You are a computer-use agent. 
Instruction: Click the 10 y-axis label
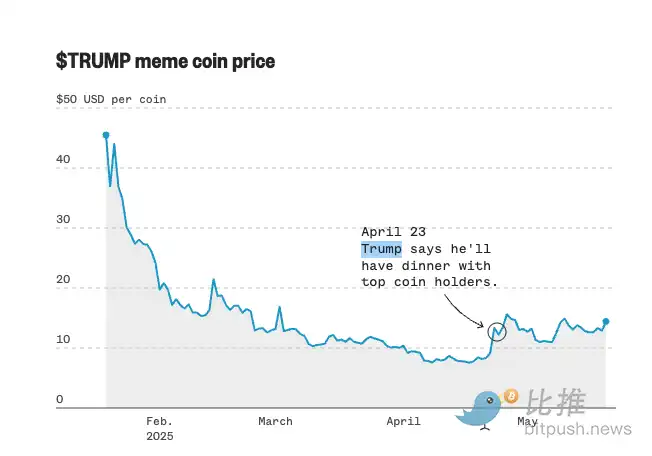tap(63, 339)
